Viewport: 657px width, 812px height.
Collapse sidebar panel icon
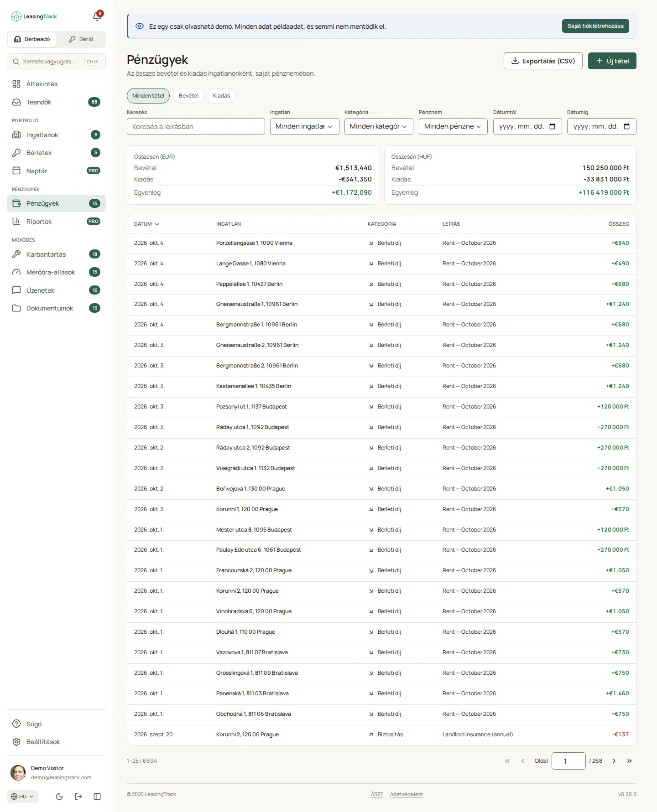97,796
